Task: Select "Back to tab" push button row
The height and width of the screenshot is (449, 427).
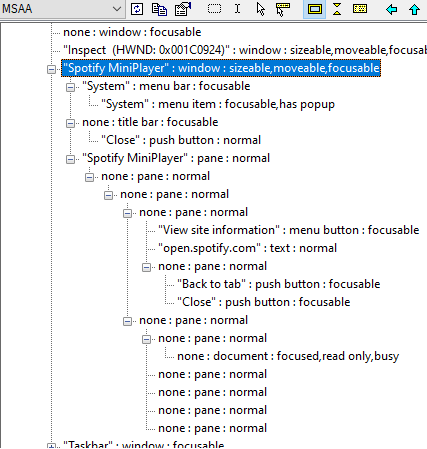Action: point(278,284)
